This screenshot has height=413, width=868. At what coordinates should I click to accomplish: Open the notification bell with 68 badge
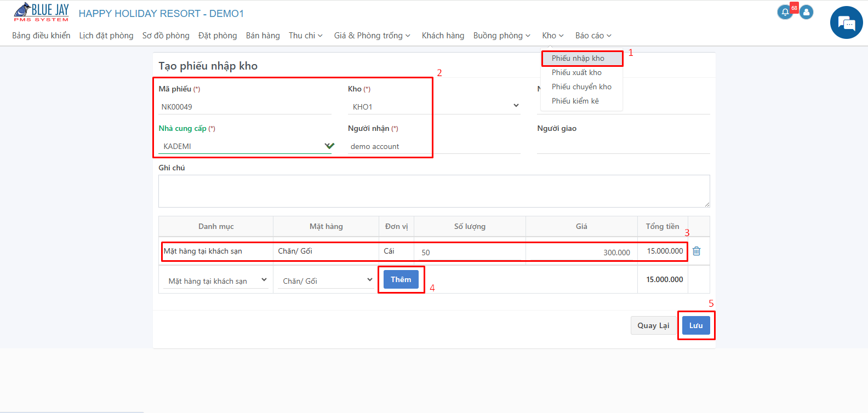pos(785,12)
